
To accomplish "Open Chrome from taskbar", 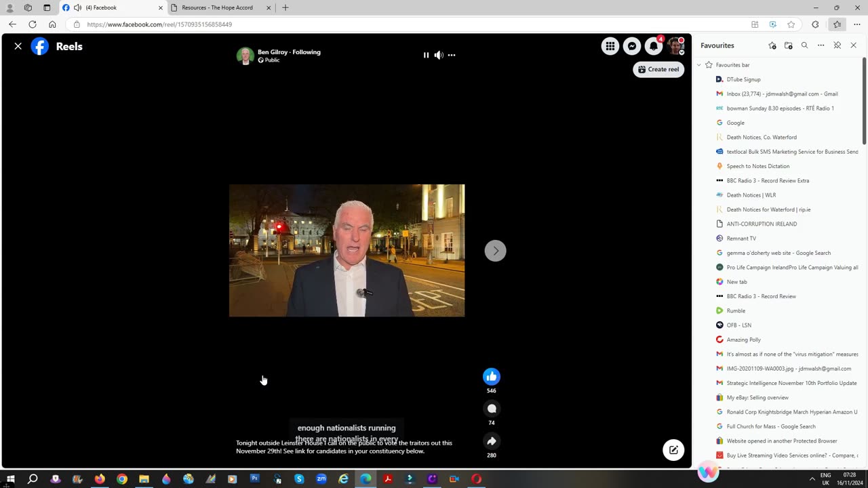I will coord(122,479).
